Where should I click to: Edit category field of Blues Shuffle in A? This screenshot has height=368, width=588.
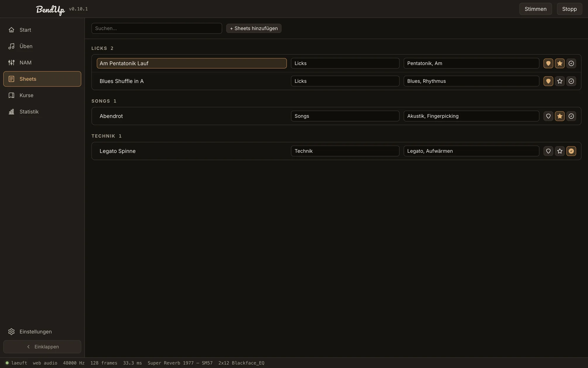tap(345, 81)
